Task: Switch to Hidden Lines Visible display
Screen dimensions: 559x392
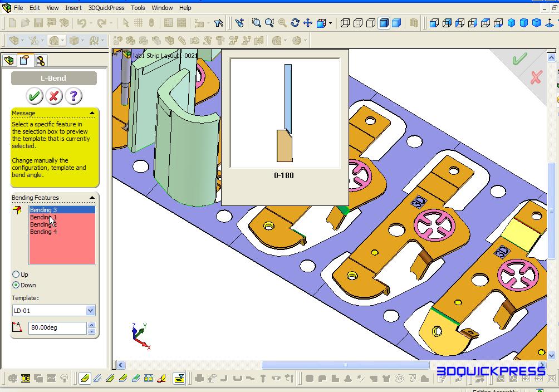Action: [357, 23]
